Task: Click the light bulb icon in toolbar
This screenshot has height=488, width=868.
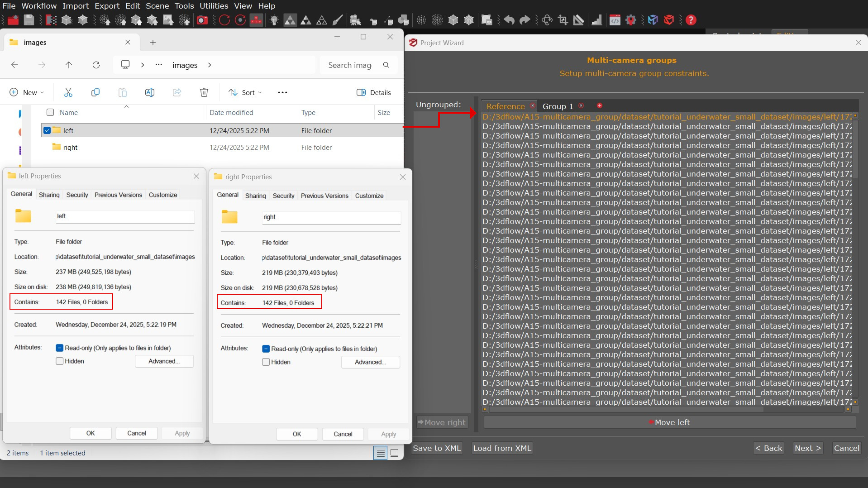Action: [274, 20]
